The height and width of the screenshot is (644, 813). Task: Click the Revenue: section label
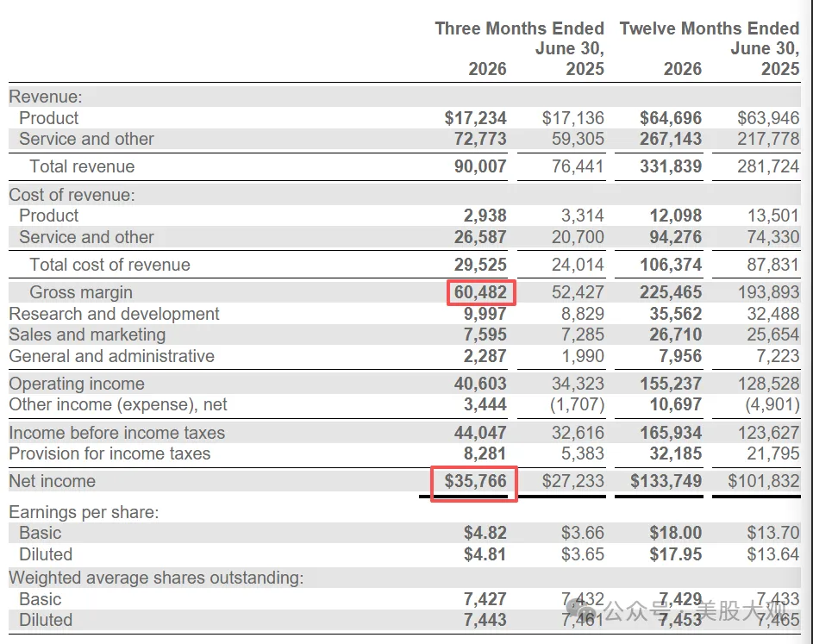click(x=46, y=97)
